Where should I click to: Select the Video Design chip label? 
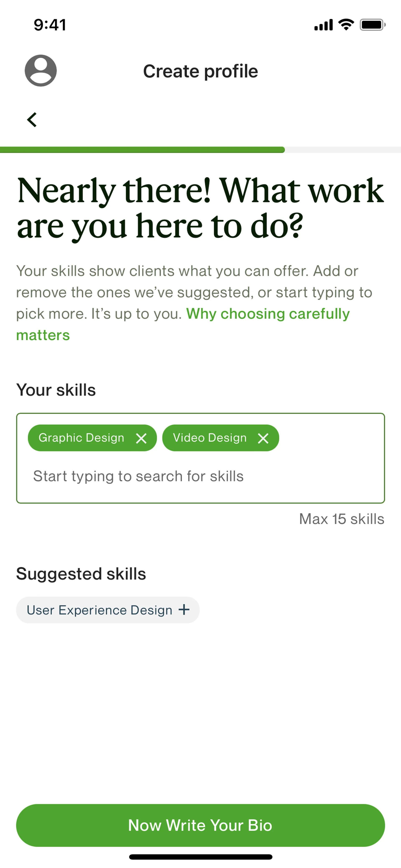pos(210,438)
